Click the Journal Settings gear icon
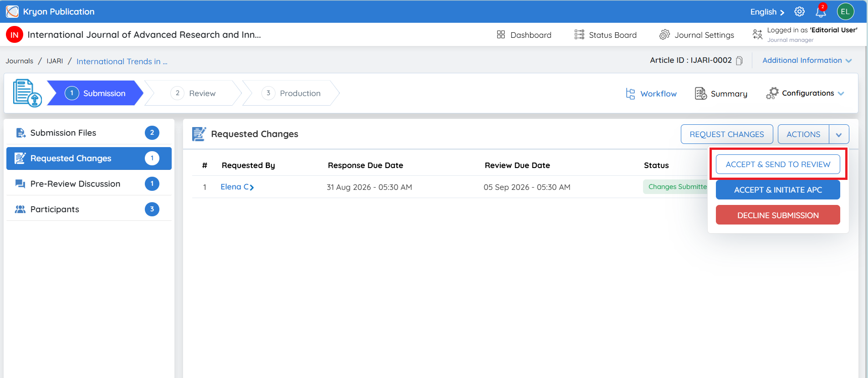This screenshot has width=868, height=378. click(x=665, y=35)
